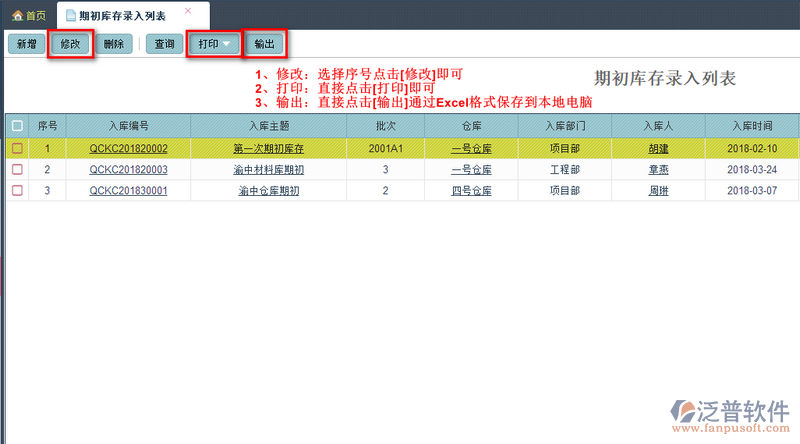This screenshot has width=800, height=444.
Task: Open 章惠 person link
Action: (x=658, y=169)
